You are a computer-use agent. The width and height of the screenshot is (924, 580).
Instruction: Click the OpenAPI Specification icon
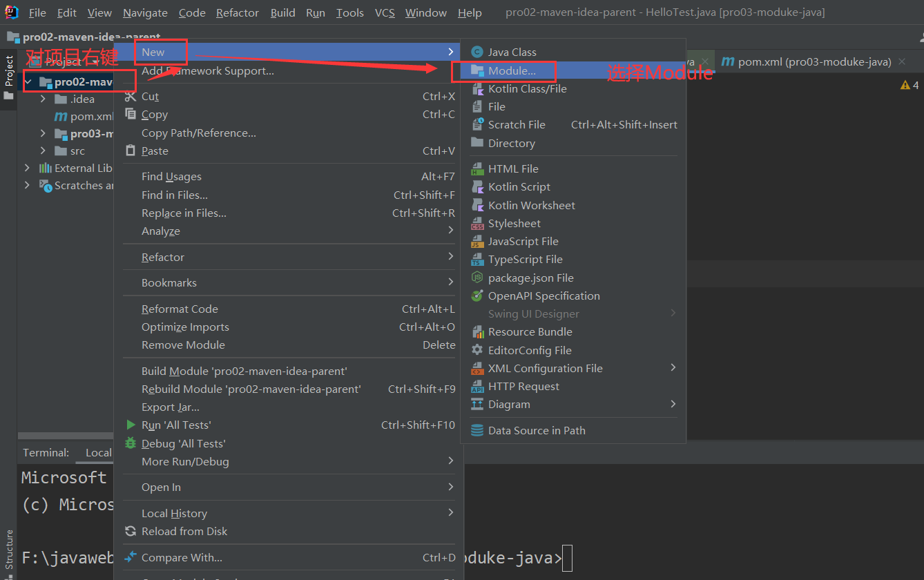pyautogui.click(x=477, y=296)
